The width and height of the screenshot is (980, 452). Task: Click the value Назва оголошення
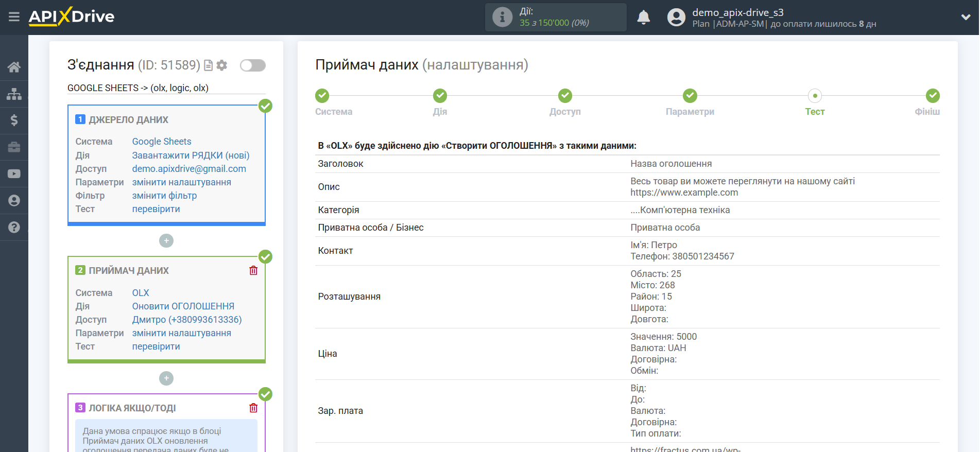coord(671,164)
